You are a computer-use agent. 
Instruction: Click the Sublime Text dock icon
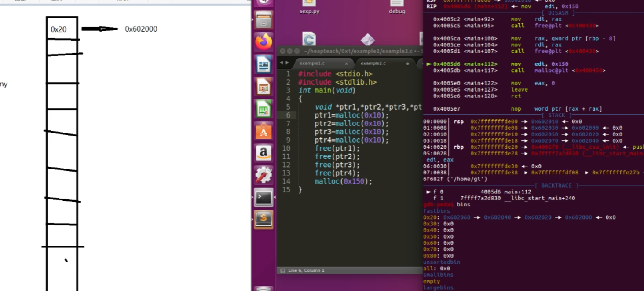263,219
